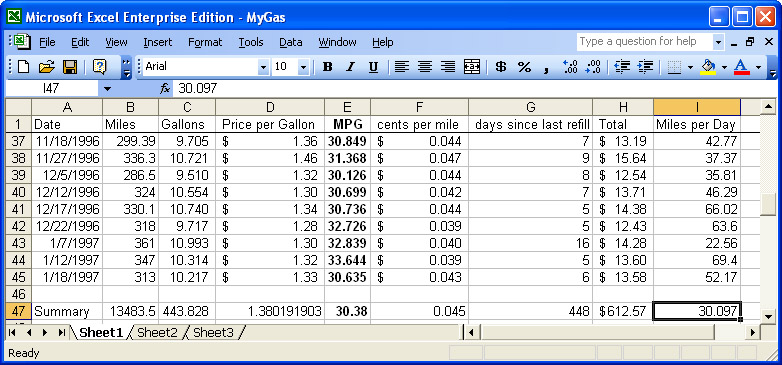Click horizontal scrollbar left arrow

coord(471,332)
